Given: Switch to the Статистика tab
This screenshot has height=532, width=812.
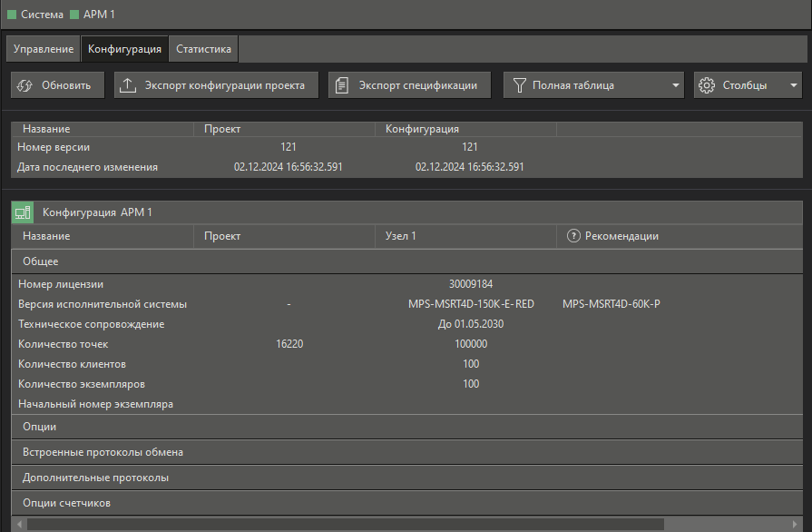Looking at the screenshot, I should pyautogui.click(x=203, y=49).
